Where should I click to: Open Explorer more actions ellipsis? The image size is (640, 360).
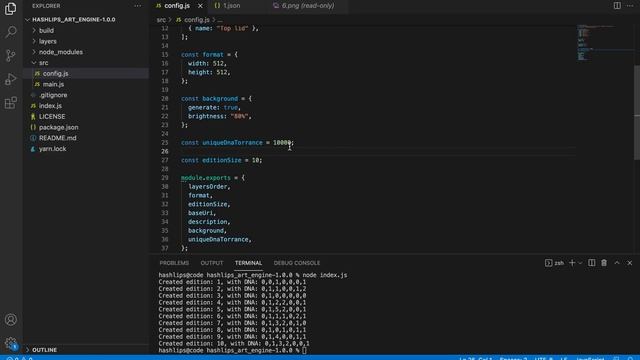click(x=138, y=6)
